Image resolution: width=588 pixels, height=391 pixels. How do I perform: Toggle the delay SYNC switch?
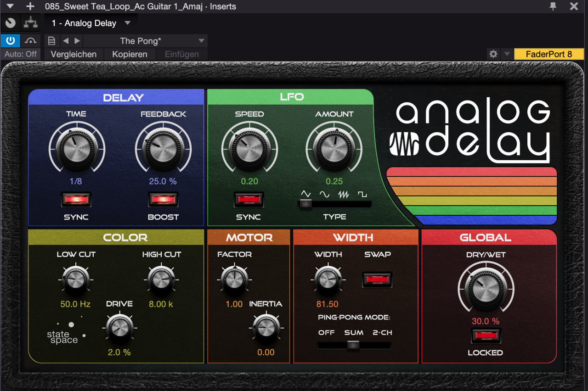(76, 199)
